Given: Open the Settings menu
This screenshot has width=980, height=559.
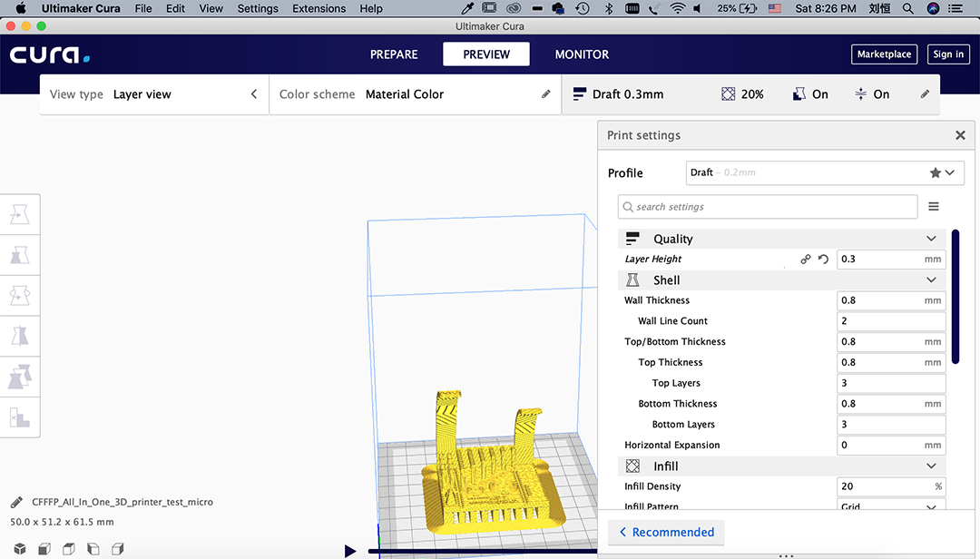Looking at the screenshot, I should pos(258,8).
